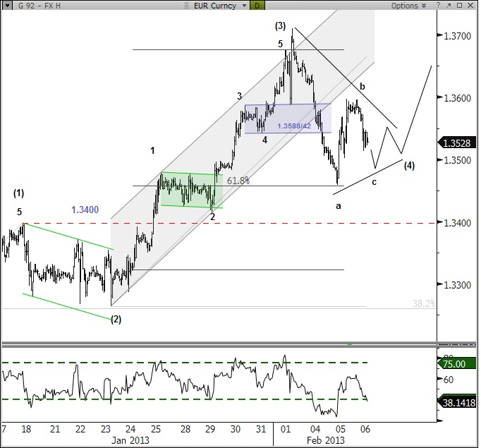Click the (4) wave label annotation
Viewport: 481px width, 448px height.
[409, 166]
